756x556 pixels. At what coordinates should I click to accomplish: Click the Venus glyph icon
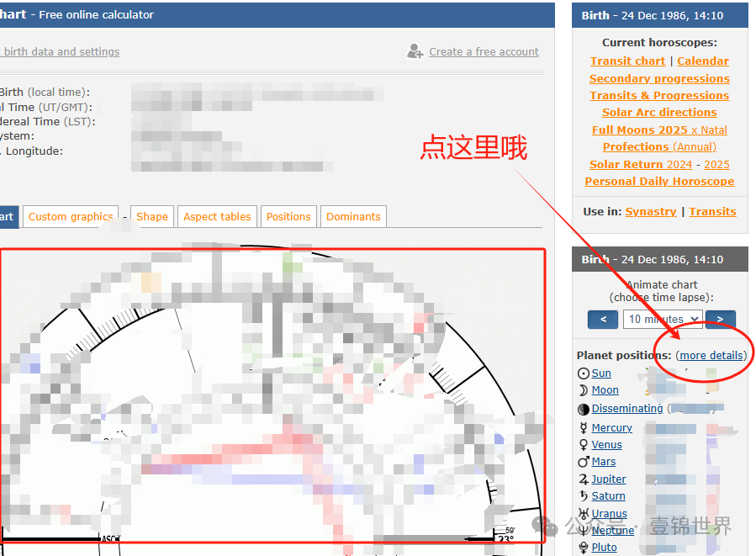[x=584, y=445]
